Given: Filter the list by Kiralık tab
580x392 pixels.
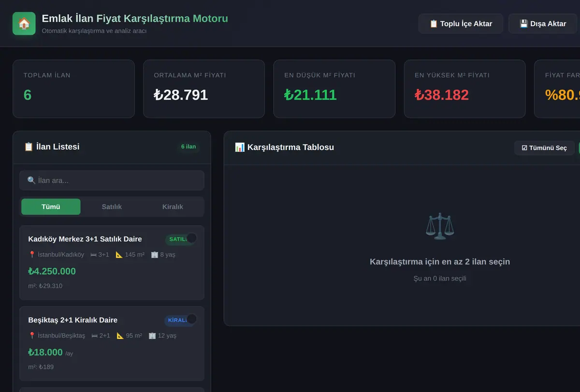Looking at the screenshot, I should click(x=173, y=207).
